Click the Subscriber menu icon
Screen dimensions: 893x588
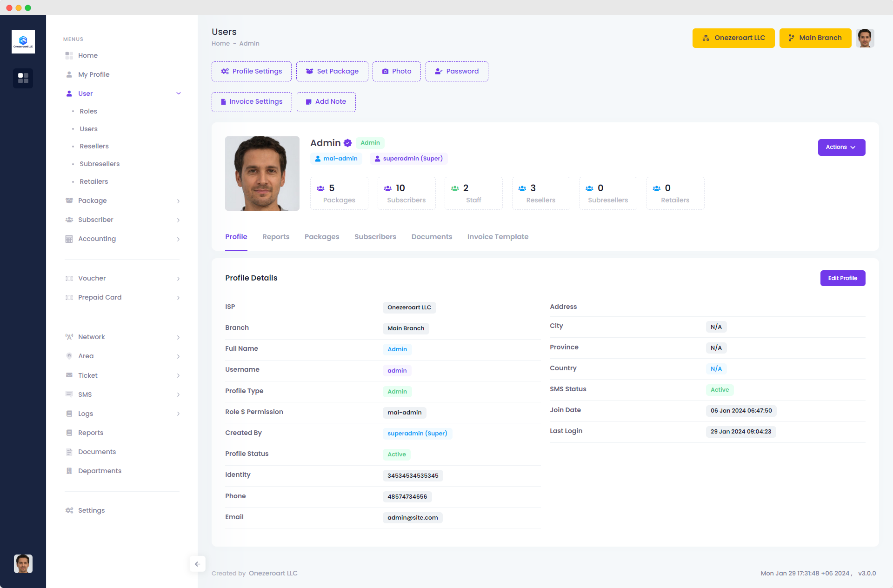pos(69,220)
